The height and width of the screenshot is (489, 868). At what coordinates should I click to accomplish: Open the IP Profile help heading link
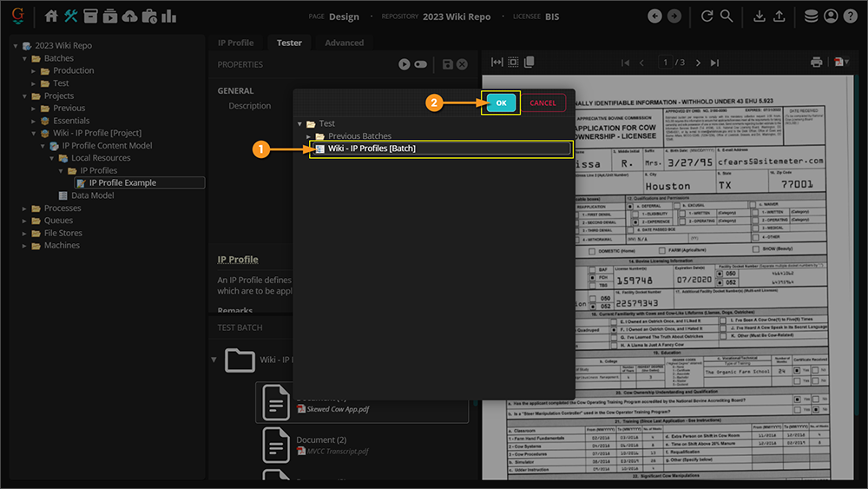[238, 259]
